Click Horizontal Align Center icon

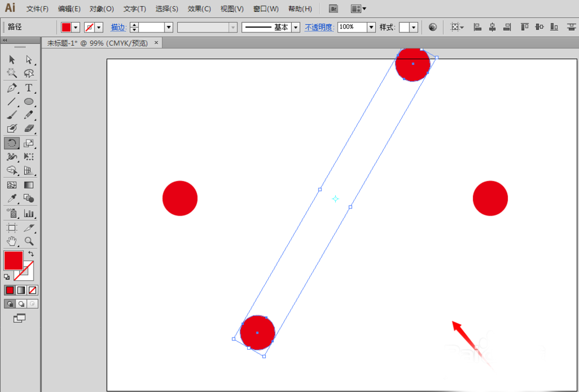click(x=492, y=27)
